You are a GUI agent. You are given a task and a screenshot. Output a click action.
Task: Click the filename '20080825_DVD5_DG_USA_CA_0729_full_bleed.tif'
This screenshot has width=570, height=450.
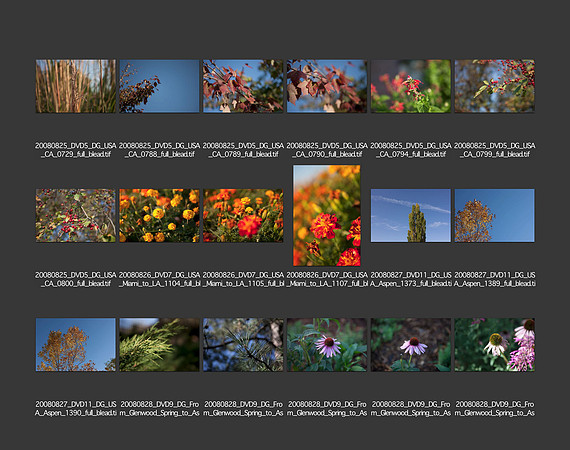(76, 150)
